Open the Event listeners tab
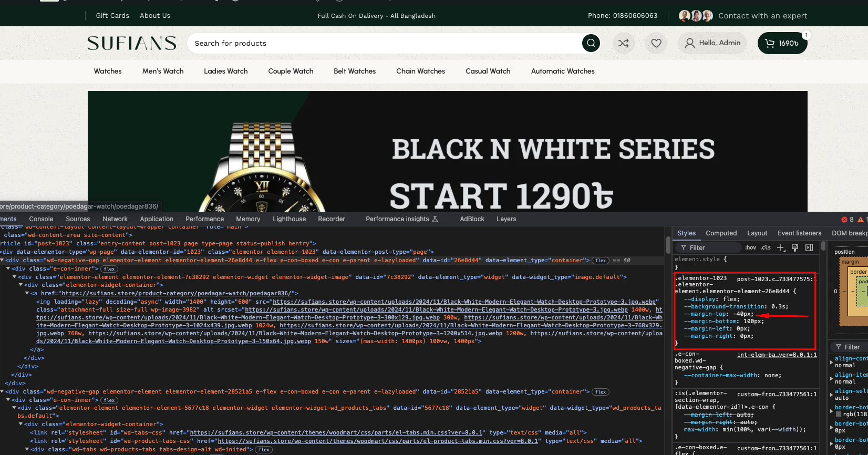 tap(799, 233)
